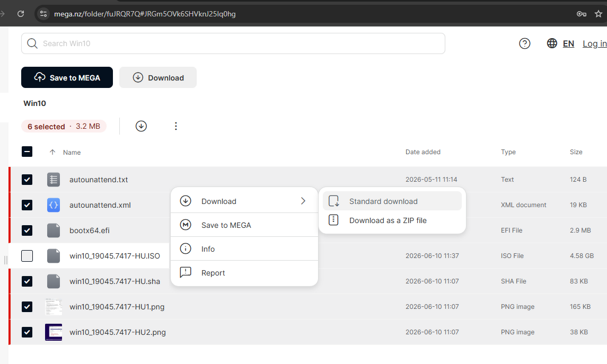Click the 2026-06-10 11:37 date cell
This screenshot has width=607, height=364.
[x=432, y=256]
